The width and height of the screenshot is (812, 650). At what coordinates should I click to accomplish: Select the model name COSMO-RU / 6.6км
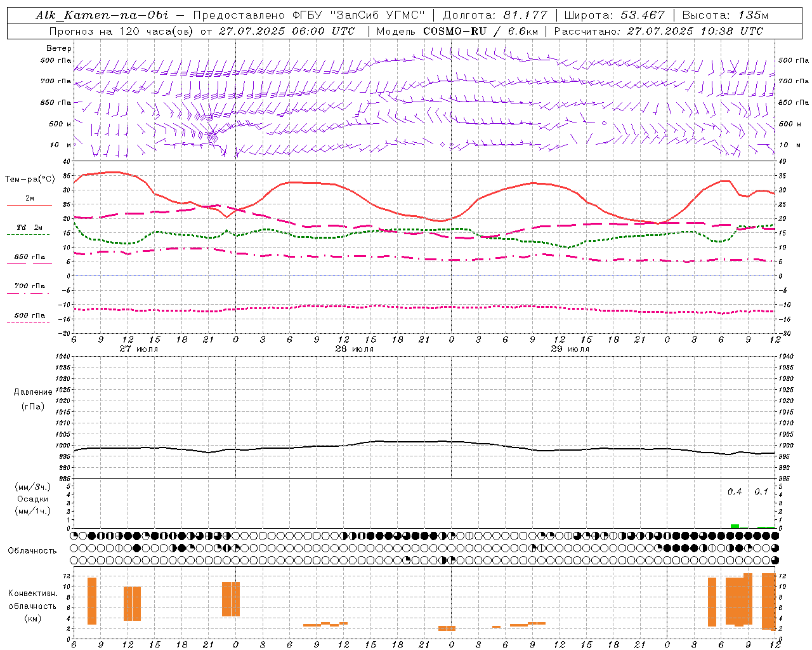480,31
